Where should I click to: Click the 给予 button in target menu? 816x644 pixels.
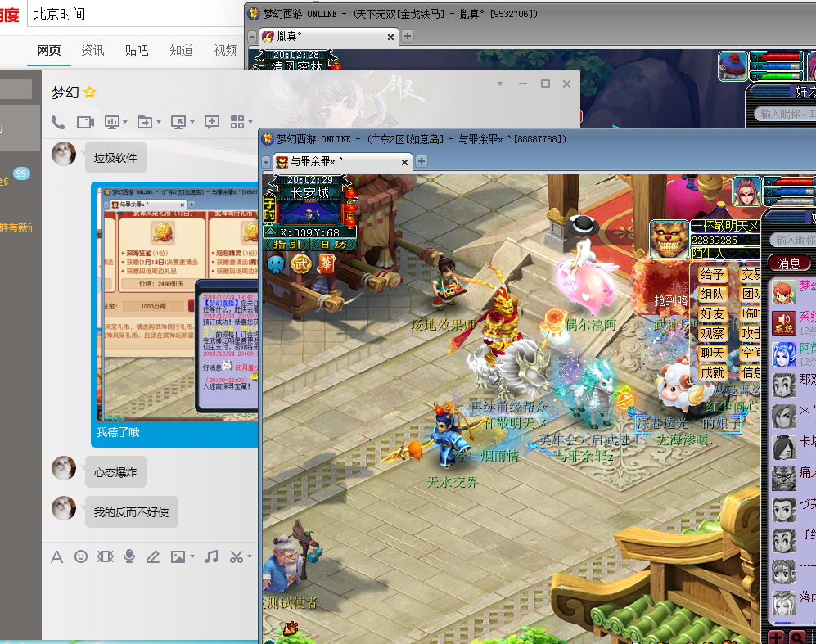[x=712, y=275]
